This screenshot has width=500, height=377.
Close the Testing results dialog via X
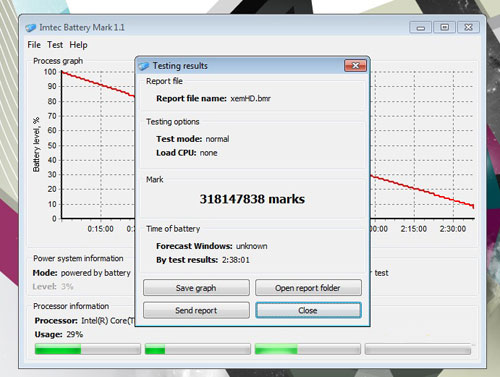(355, 66)
